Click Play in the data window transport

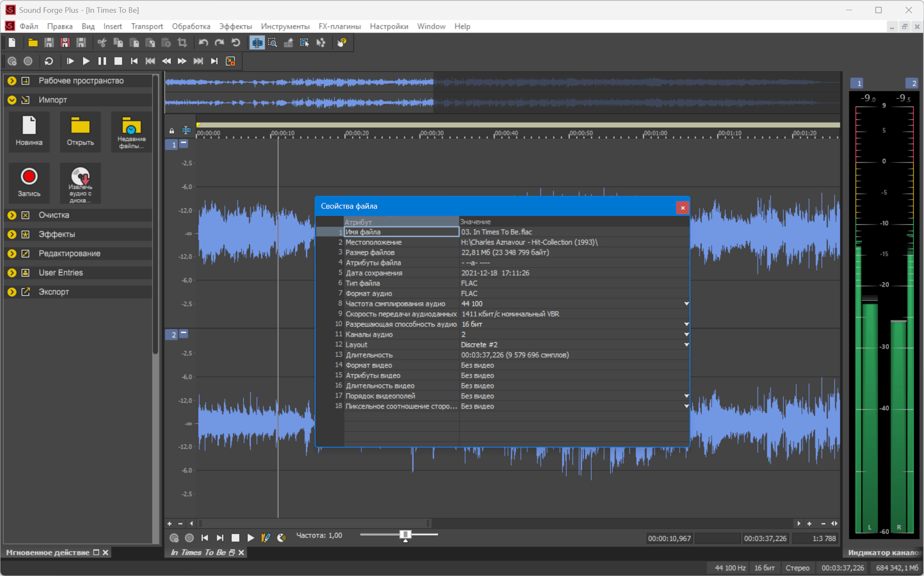(x=251, y=538)
